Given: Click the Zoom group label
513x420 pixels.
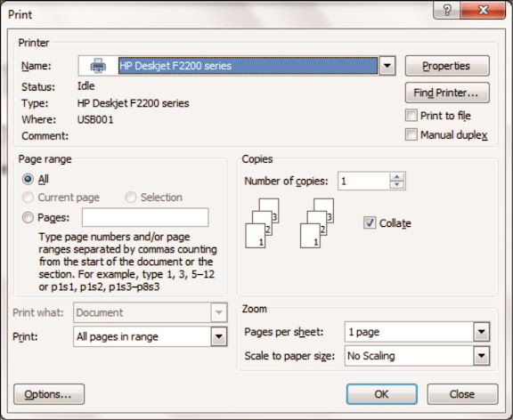Looking at the screenshot, I should pyautogui.click(x=254, y=309).
